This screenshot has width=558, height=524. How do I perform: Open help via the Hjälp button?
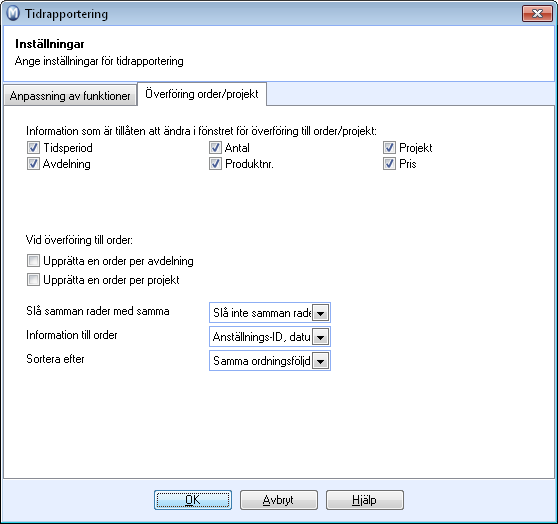pos(365,500)
